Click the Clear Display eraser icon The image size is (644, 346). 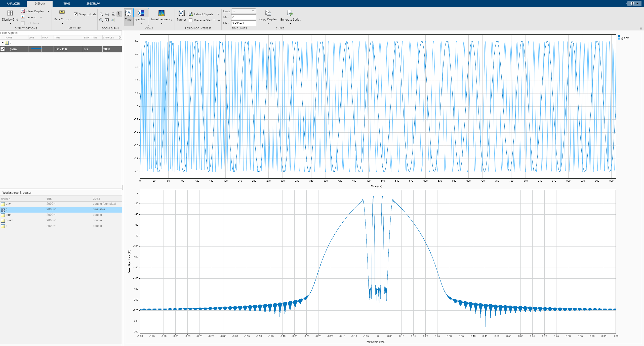(23, 11)
